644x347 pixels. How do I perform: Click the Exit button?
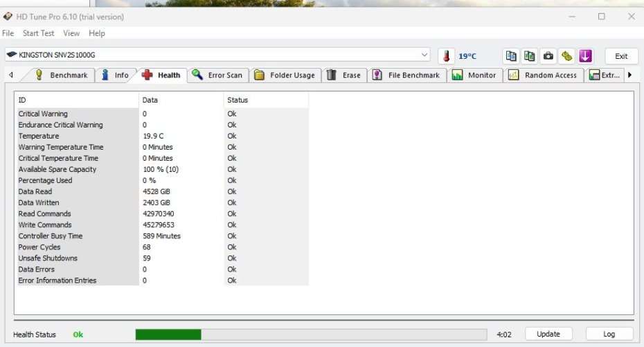pyautogui.click(x=621, y=56)
